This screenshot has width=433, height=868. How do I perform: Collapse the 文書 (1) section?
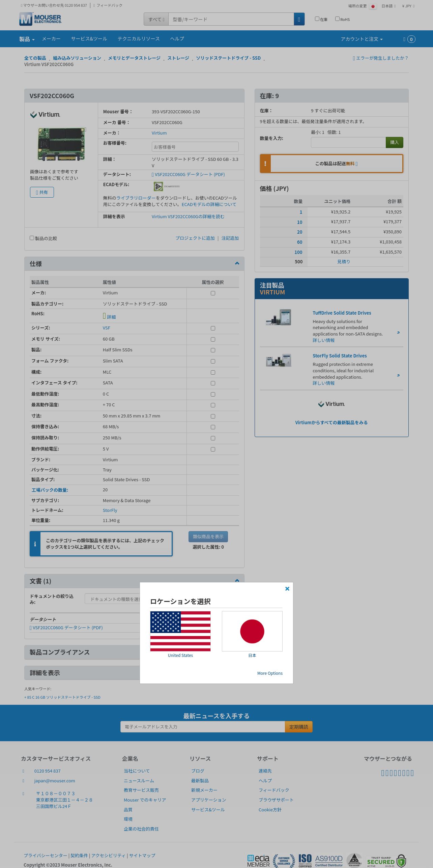(237, 580)
